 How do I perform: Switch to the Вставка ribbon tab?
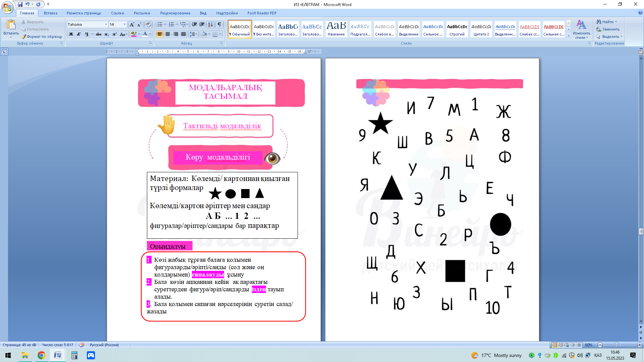tap(50, 13)
